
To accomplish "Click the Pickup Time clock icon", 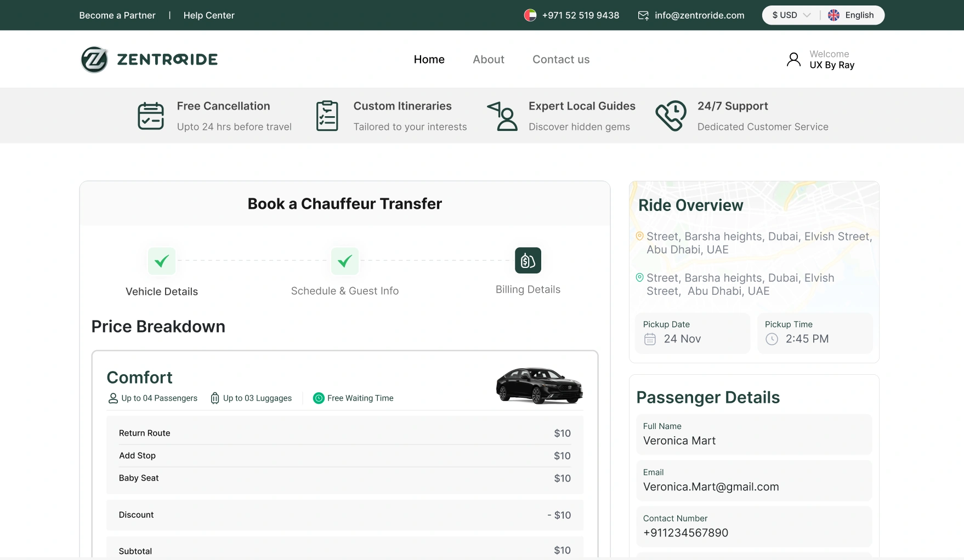I will 772,339.
